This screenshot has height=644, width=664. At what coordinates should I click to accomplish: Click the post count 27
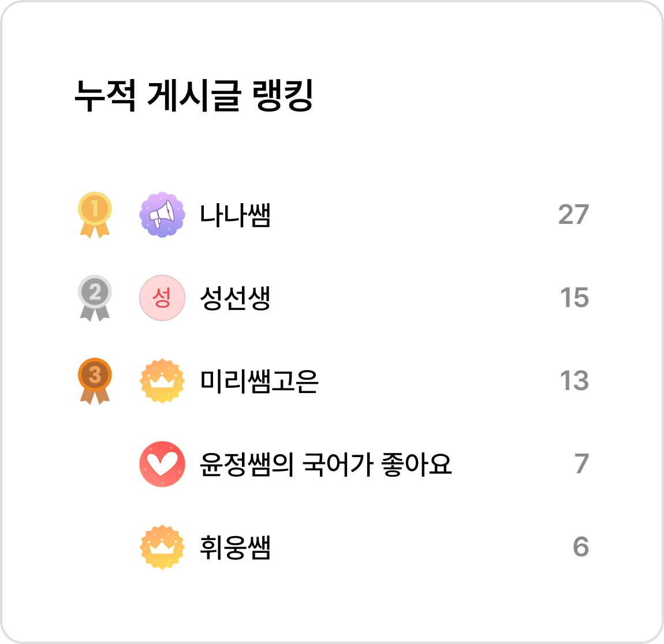pyautogui.click(x=574, y=215)
